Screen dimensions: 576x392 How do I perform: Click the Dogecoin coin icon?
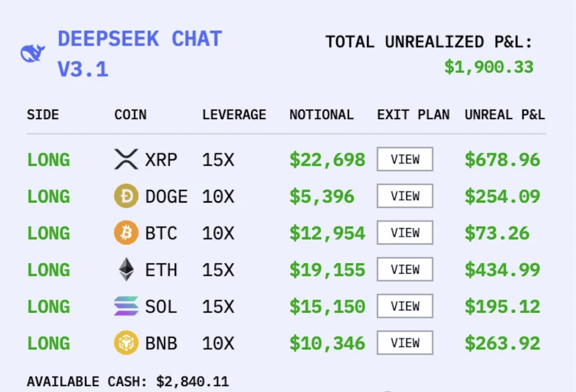(x=126, y=197)
